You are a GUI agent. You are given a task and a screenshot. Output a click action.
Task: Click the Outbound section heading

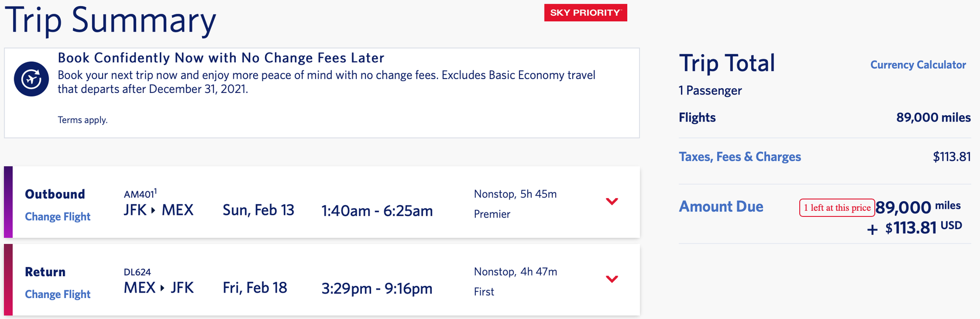(x=55, y=194)
